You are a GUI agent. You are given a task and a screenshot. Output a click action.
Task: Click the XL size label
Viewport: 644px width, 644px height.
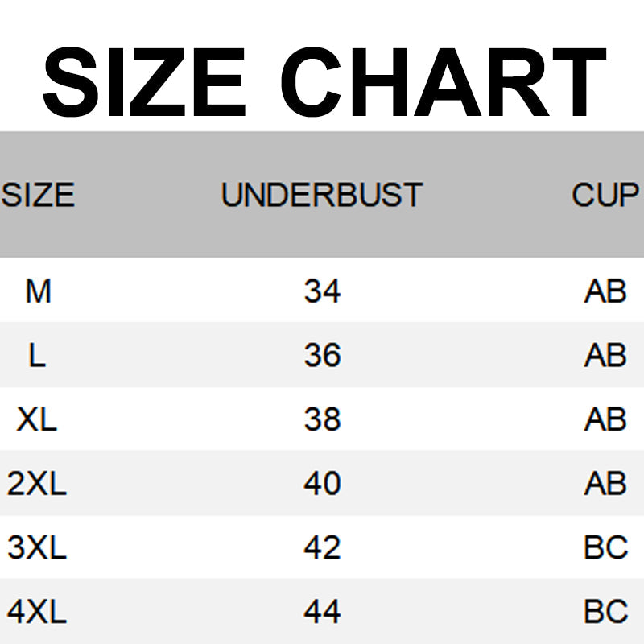37,419
